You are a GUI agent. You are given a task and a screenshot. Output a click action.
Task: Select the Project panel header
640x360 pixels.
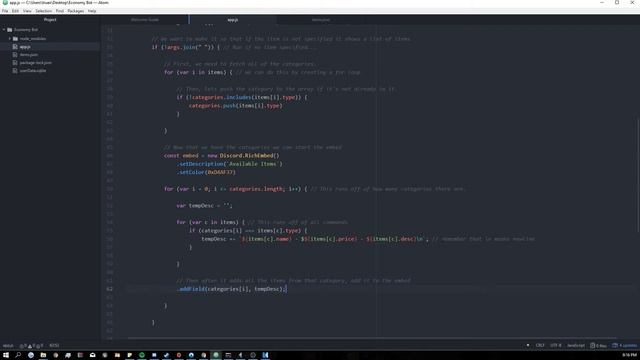pos(50,20)
